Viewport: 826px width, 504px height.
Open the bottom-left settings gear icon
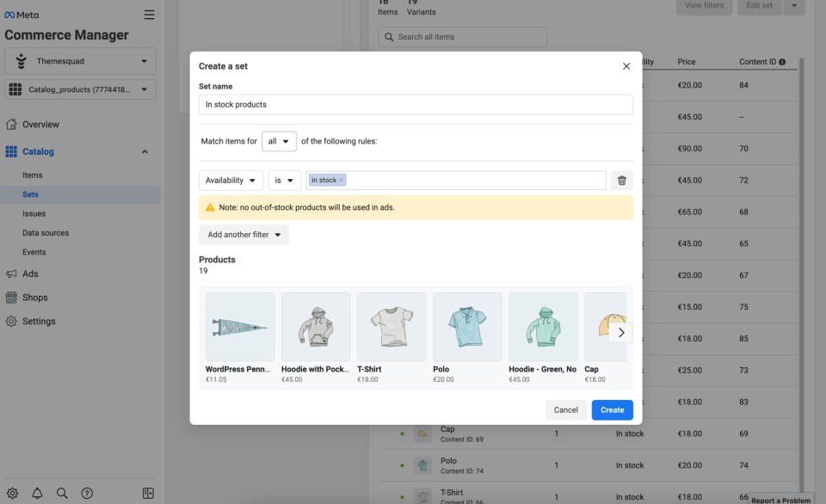pos(12,493)
